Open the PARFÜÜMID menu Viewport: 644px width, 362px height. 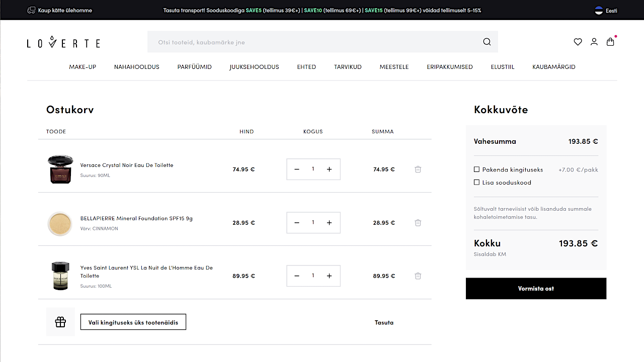point(194,67)
